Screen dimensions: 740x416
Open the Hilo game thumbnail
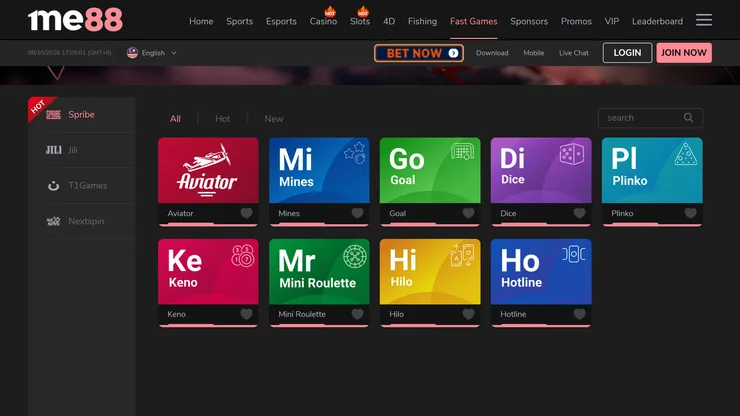click(430, 272)
